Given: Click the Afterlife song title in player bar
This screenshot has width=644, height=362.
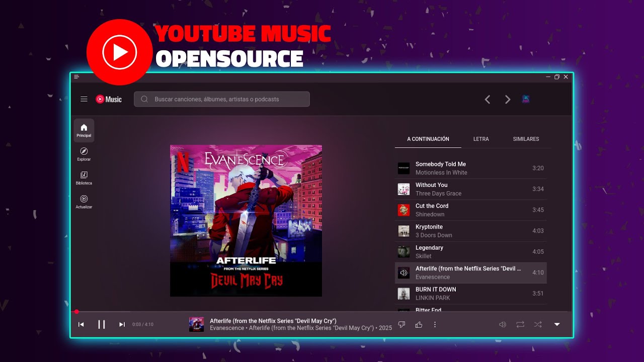Looking at the screenshot, I should point(273,321).
